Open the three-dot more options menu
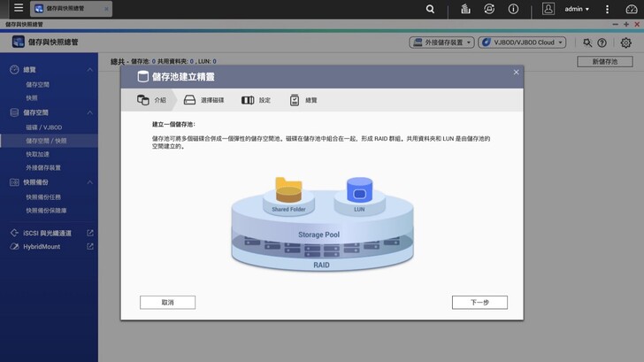This screenshot has width=644, height=362. (x=607, y=9)
